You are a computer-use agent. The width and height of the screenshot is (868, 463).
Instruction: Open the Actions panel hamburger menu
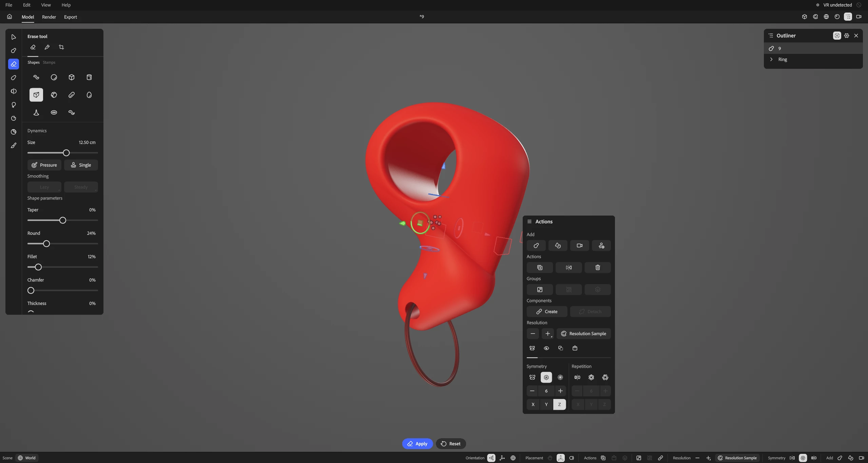click(x=529, y=222)
